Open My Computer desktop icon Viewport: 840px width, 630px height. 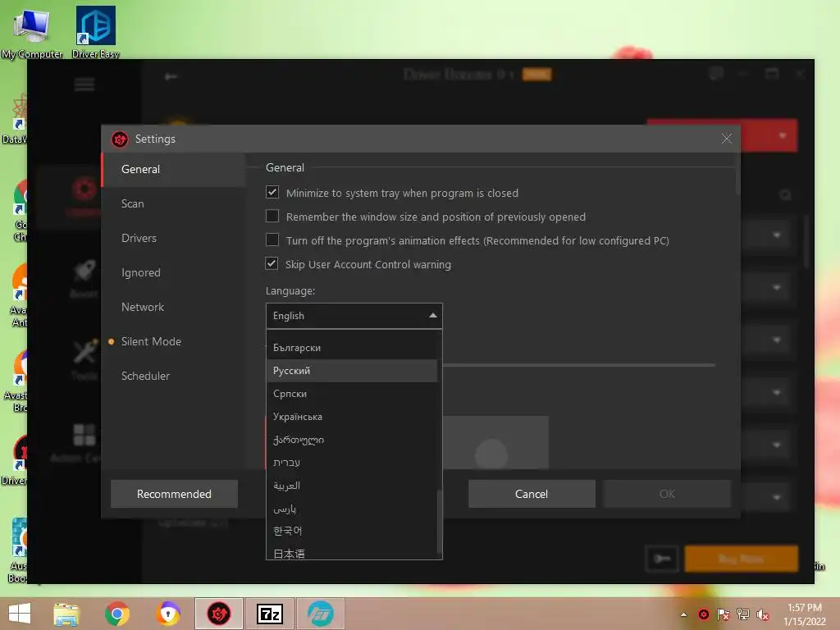pos(32,32)
